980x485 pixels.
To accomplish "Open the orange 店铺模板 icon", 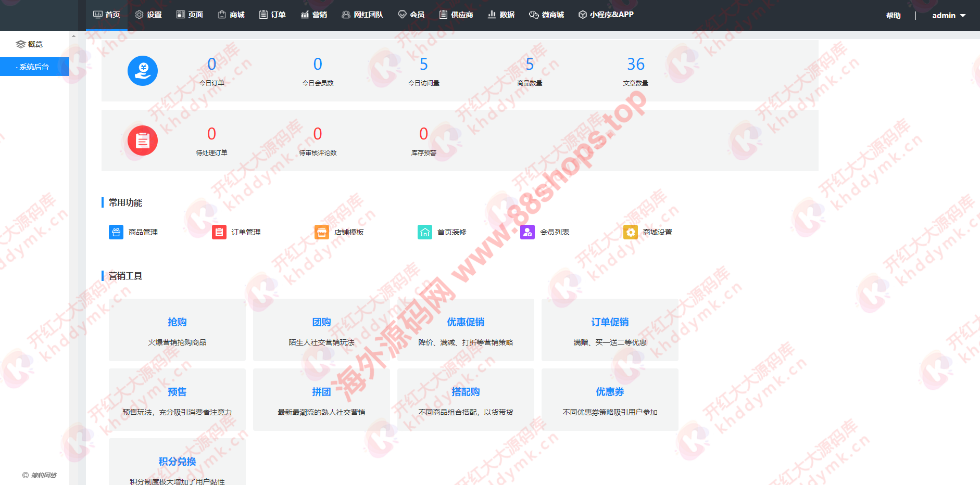I will coord(321,232).
